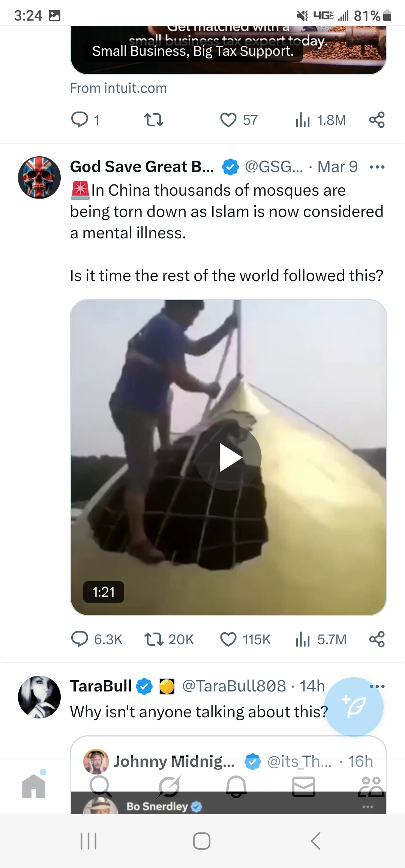Open replies on the mosque video post
Image resolution: width=405 pixels, height=868 pixels.
(80, 639)
